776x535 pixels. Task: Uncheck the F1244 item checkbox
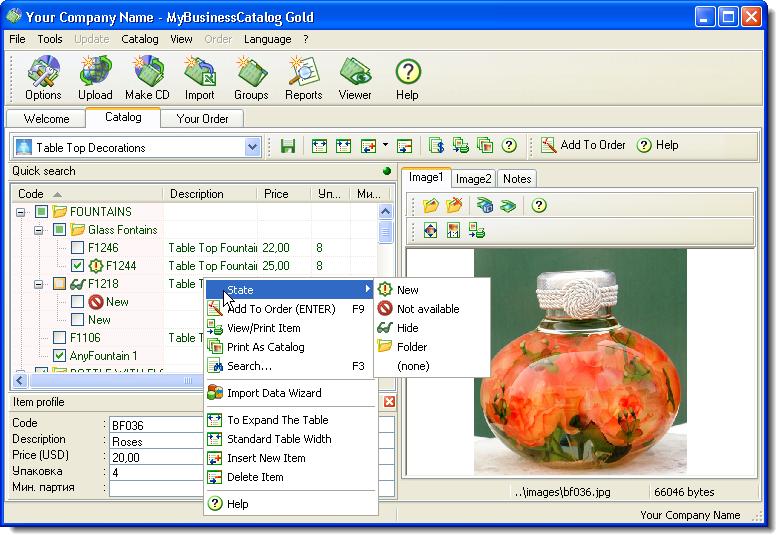pyautogui.click(x=77, y=266)
